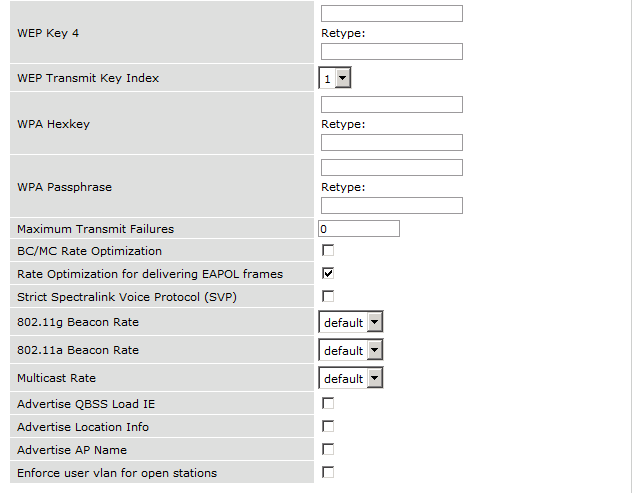Uncheck Rate Optimization for delivering EAPOL frames
This screenshot has width=632, height=493.
pyautogui.click(x=328, y=273)
